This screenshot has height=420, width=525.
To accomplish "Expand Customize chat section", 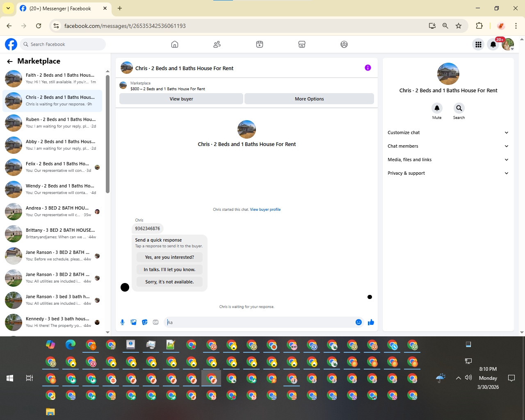I will (x=448, y=132).
